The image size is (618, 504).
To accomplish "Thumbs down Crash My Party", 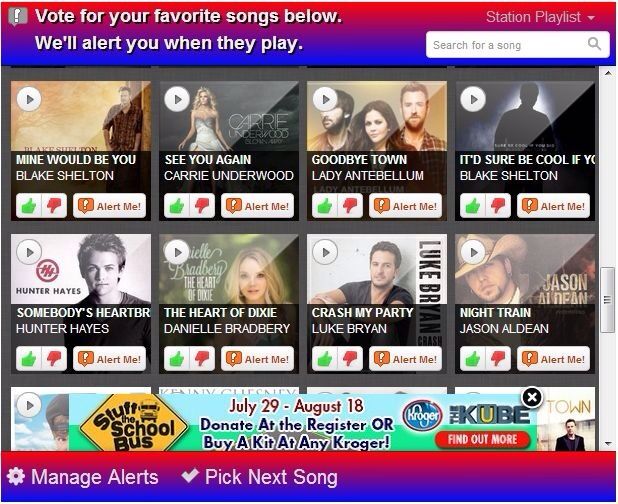I will click(x=350, y=359).
